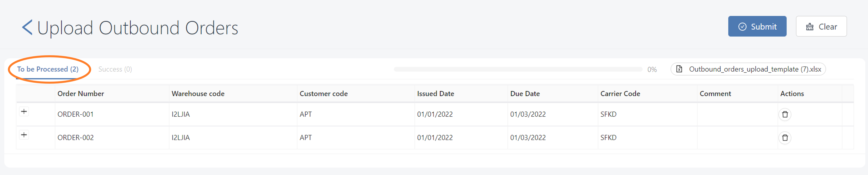Screen dimensions: 868x175
Task: Click the broom icon on Clear button
Action: point(810,27)
